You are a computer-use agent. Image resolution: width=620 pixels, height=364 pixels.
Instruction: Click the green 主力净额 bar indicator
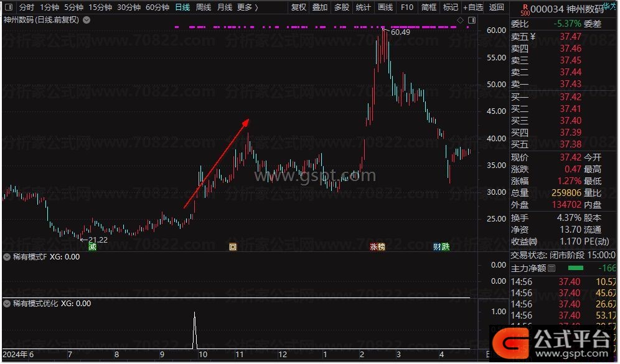point(576,268)
